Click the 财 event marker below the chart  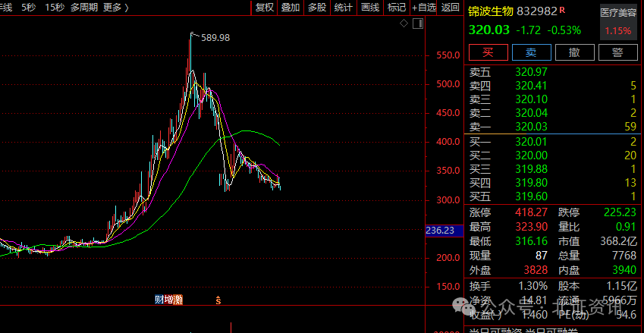[x=159, y=300]
